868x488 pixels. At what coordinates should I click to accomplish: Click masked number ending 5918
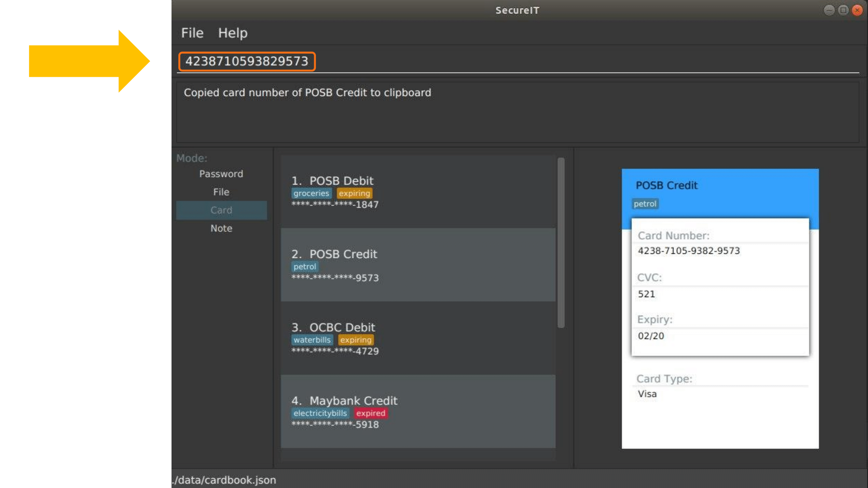tap(335, 424)
